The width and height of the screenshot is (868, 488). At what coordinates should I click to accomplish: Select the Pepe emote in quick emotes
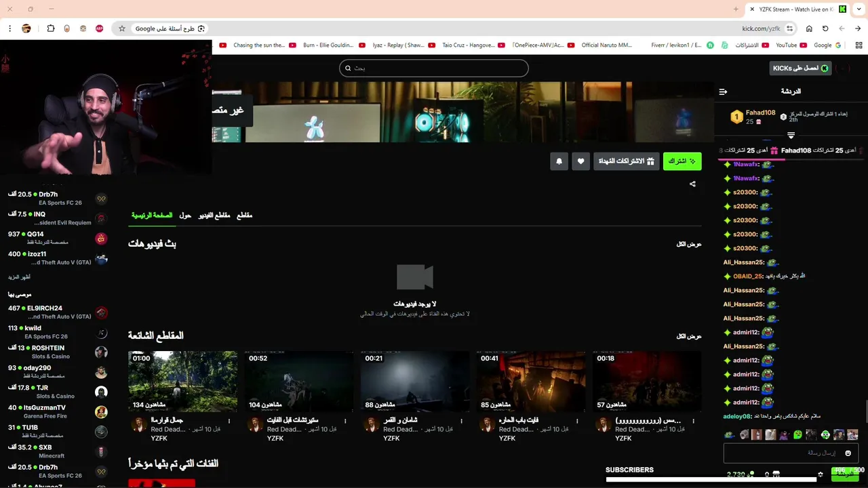(x=729, y=434)
